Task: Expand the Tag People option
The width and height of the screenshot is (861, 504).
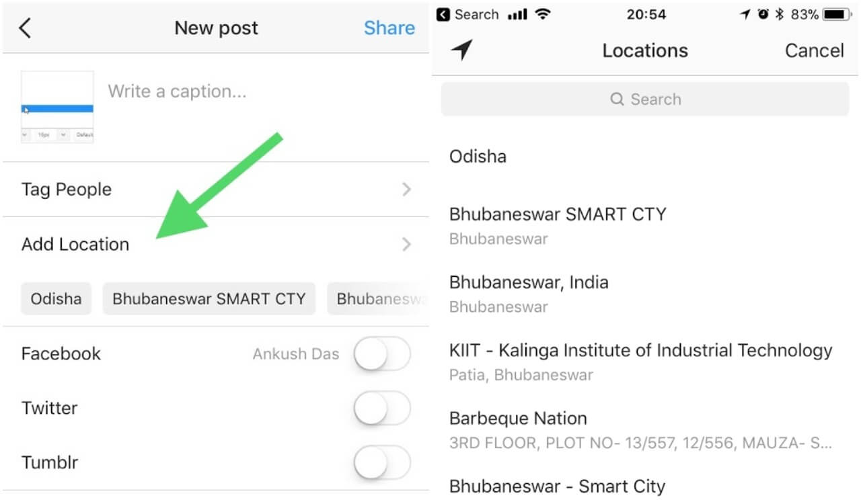Action: (x=406, y=189)
